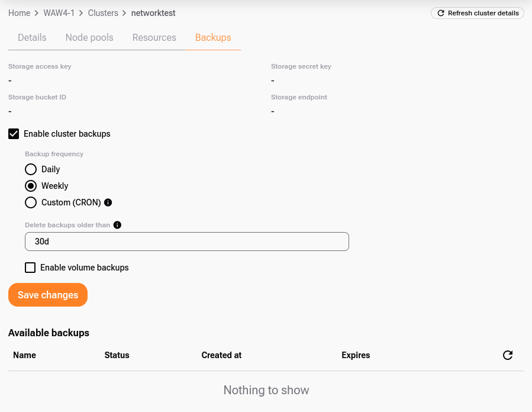
Task: Go to Clusters breadcrumb link
Action: pyautogui.click(x=103, y=13)
